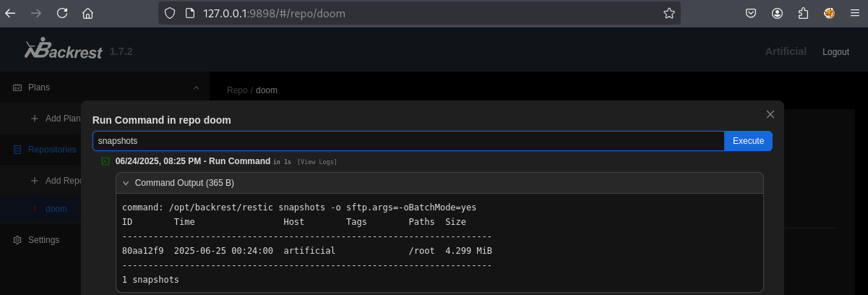Collapse the Command Output panel

pyautogui.click(x=126, y=183)
